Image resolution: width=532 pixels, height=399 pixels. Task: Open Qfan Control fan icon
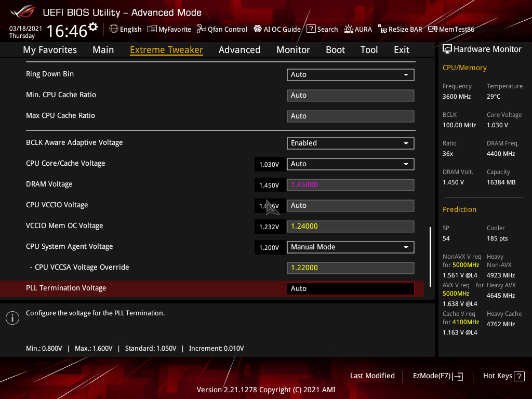pyautogui.click(x=201, y=29)
